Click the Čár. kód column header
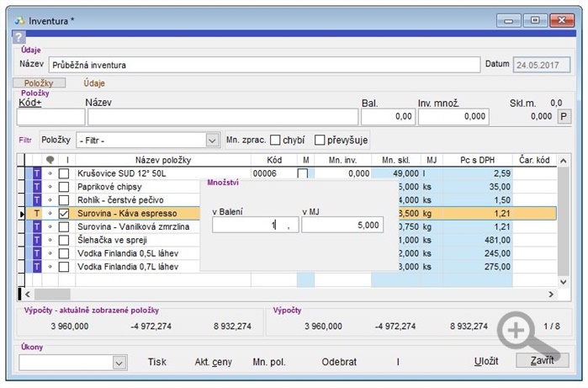588x388 pixels. click(534, 160)
